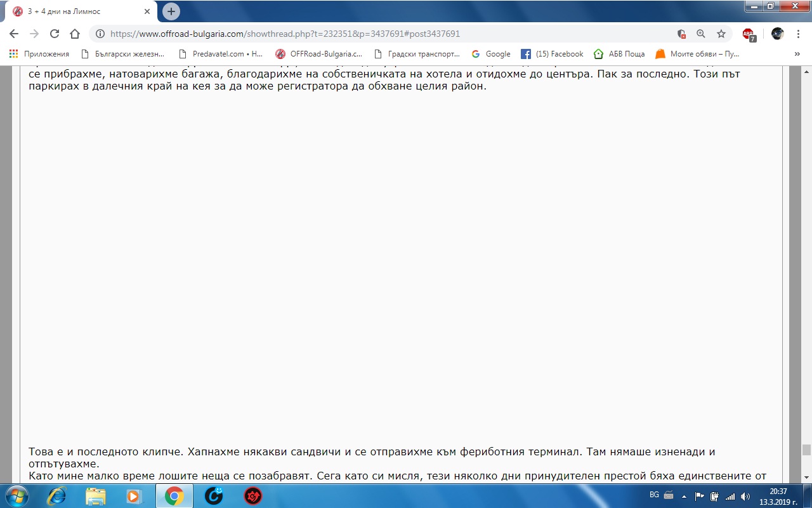
Task: Switch to Chrome in the taskbar
Action: pyautogui.click(x=174, y=496)
